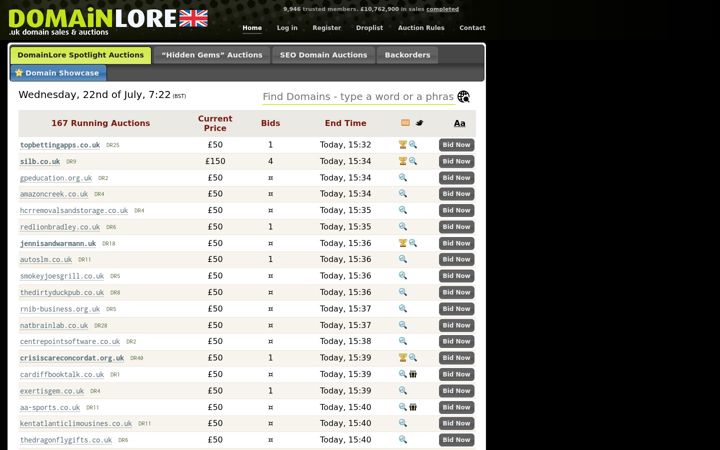The height and width of the screenshot is (450, 720).
Task: Go to the Home navigation item
Action: tap(252, 28)
